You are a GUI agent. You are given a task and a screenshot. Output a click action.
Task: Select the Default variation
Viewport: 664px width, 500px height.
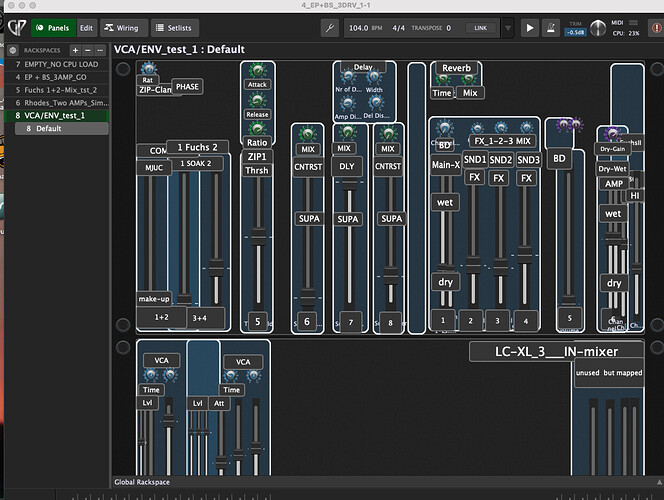[x=61, y=129]
